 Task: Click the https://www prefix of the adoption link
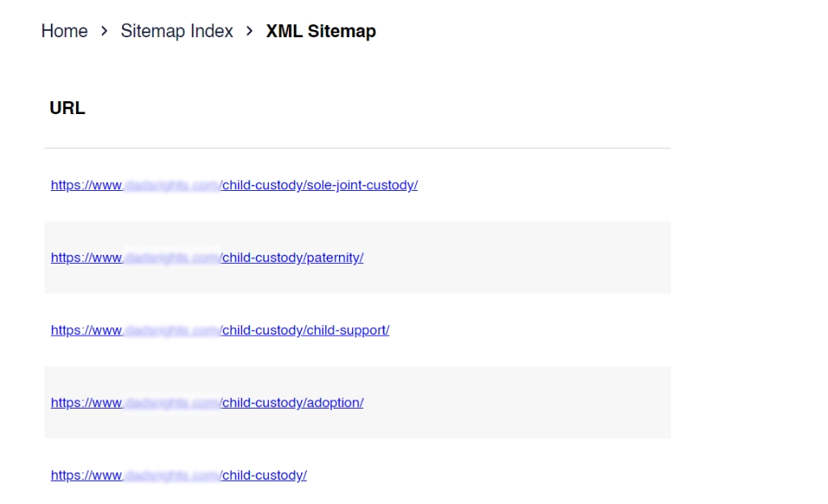point(86,403)
